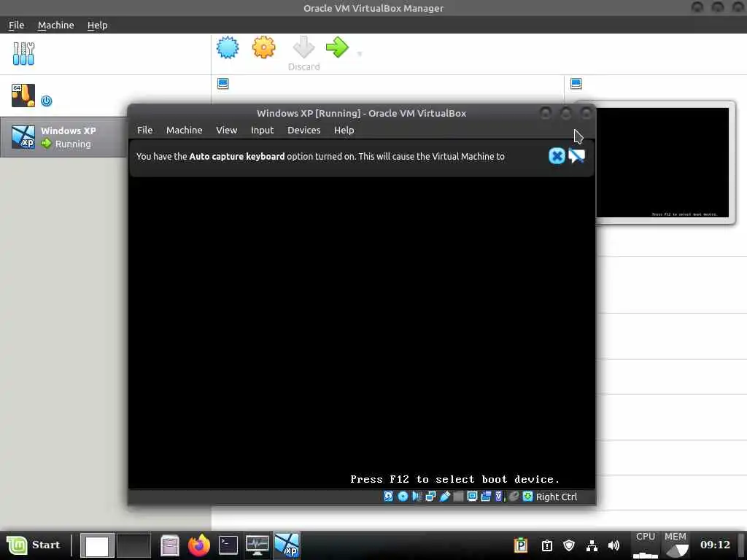Open the Tools icon in VirtualBox Manager
The height and width of the screenshot is (560, 747).
click(x=23, y=53)
